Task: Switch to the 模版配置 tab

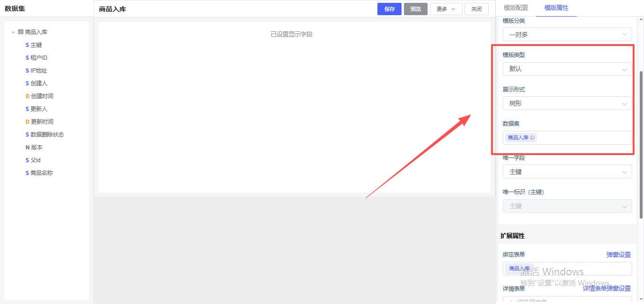Action: coord(516,8)
